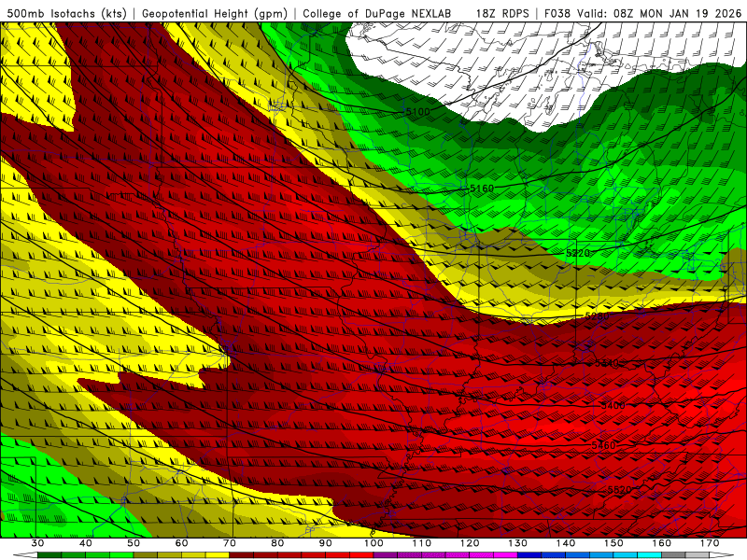Click the 170 value on the color scale
The height and width of the screenshot is (560, 747).
711,543
